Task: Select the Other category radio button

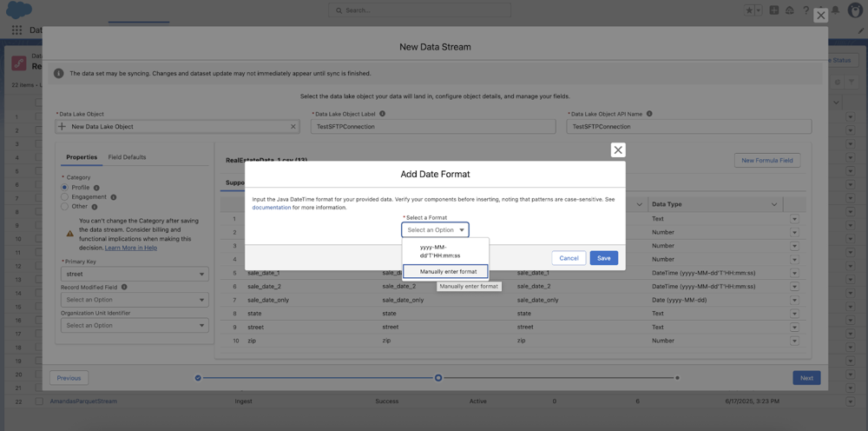Action: 64,207
